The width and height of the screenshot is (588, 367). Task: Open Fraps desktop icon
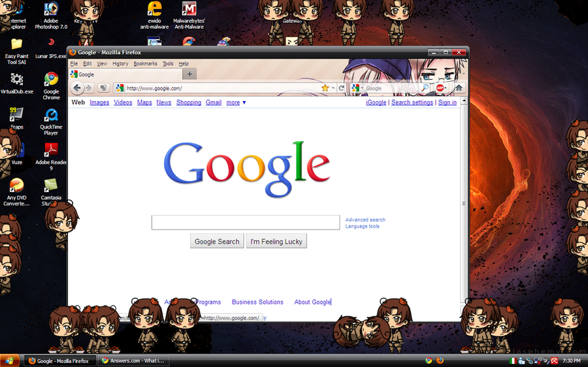(16, 118)
